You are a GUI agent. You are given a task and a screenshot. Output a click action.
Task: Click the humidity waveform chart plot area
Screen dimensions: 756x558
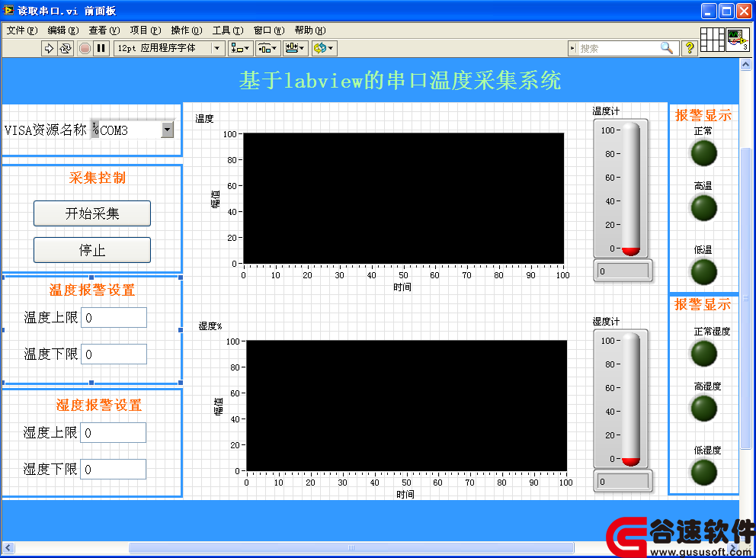click(x=406, y=406)
